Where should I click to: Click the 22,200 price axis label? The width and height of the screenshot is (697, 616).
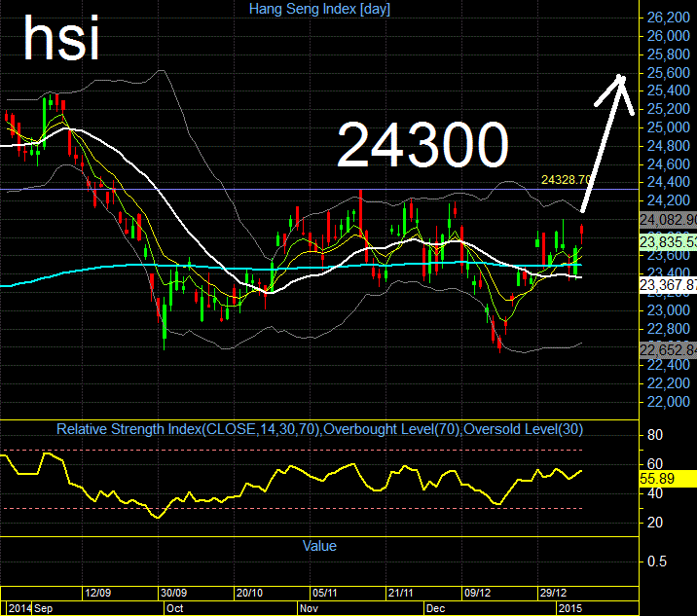point(668,383)
